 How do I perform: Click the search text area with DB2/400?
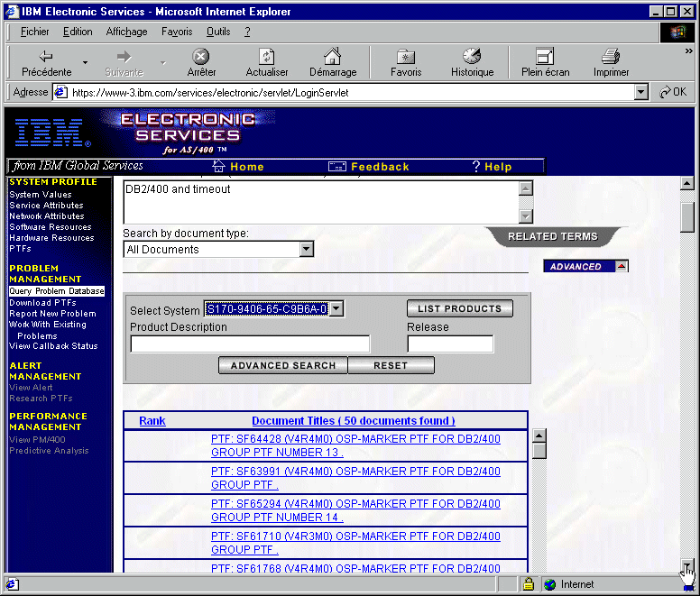pyautogui.click(x=321, y=202)
